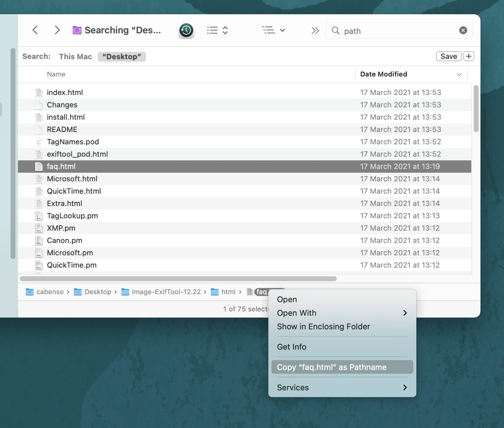
Task: Select the "Desktop" search scope
Action: pyautogui.click(x=122, y=57)
